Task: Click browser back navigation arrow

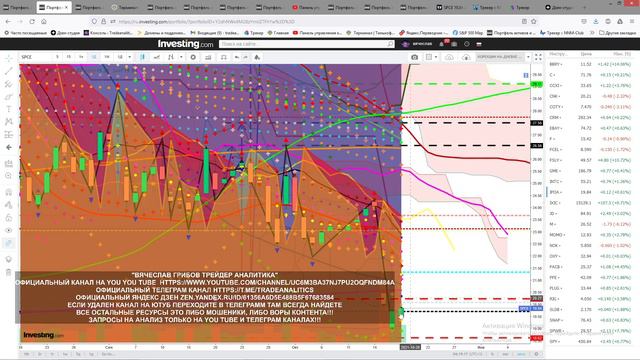Action: (x=9, y=21)
